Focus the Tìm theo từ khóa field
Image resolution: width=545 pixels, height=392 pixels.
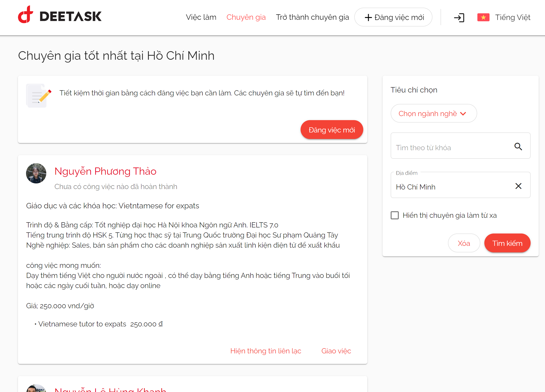(452, 148)
